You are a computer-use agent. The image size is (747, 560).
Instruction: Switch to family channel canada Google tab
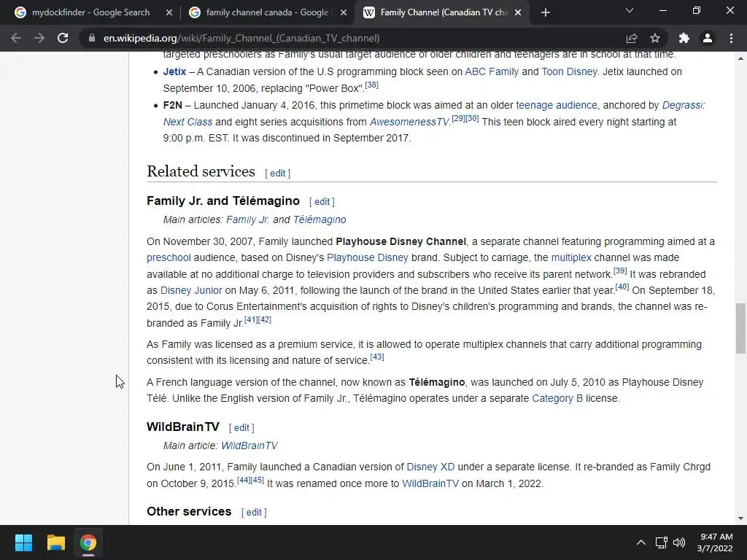(x=267, y=12)
